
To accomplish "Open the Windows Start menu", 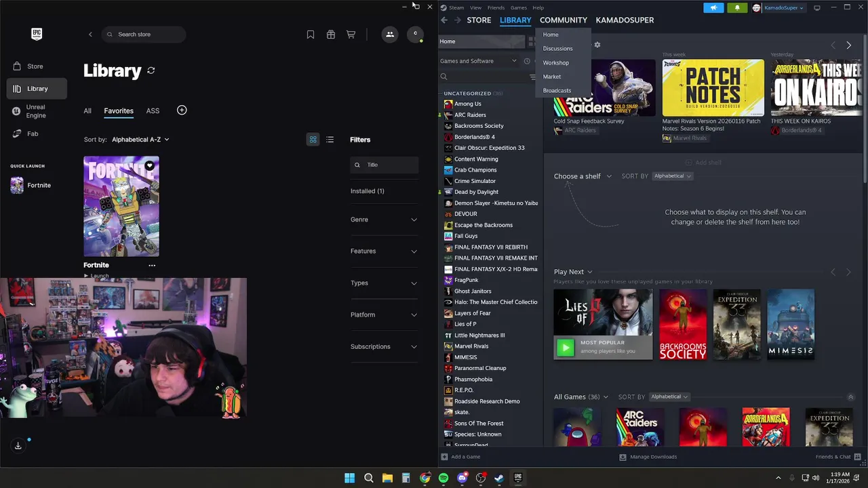I will pos(349,478).
